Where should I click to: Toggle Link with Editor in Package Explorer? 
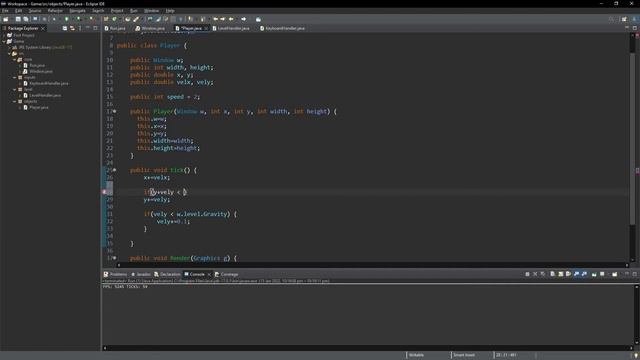[x=72, y=28]
